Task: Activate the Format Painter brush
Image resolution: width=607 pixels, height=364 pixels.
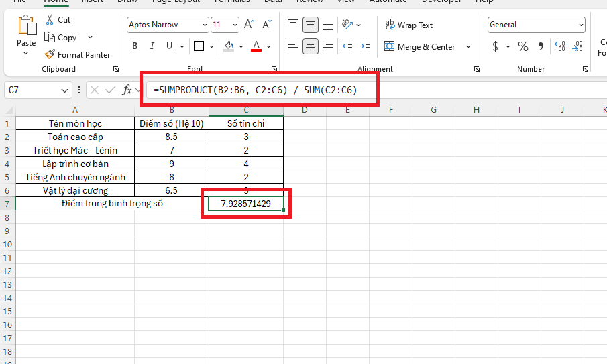Action: pyautogui.click(x=77, y=55)
